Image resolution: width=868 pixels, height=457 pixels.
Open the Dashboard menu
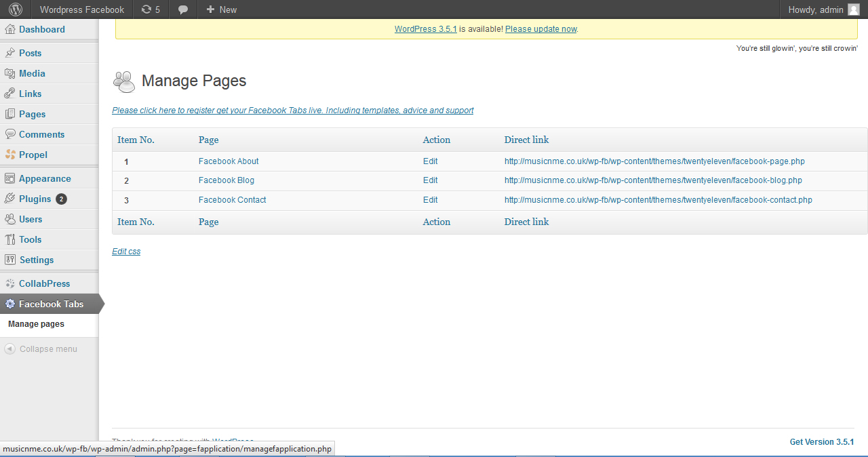coord(42,29)
